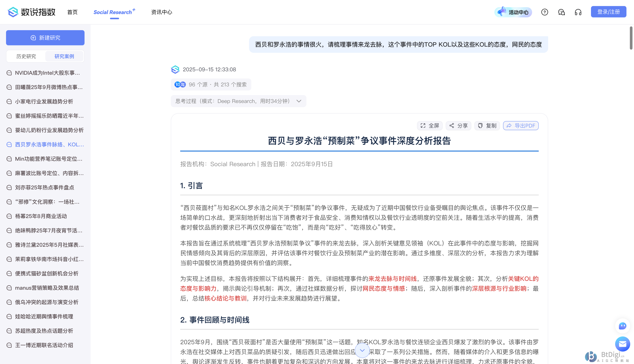Click the help question mark icon
Image resolution: width=634 pixels, height=364 pixels.
[x=544, y=12]
